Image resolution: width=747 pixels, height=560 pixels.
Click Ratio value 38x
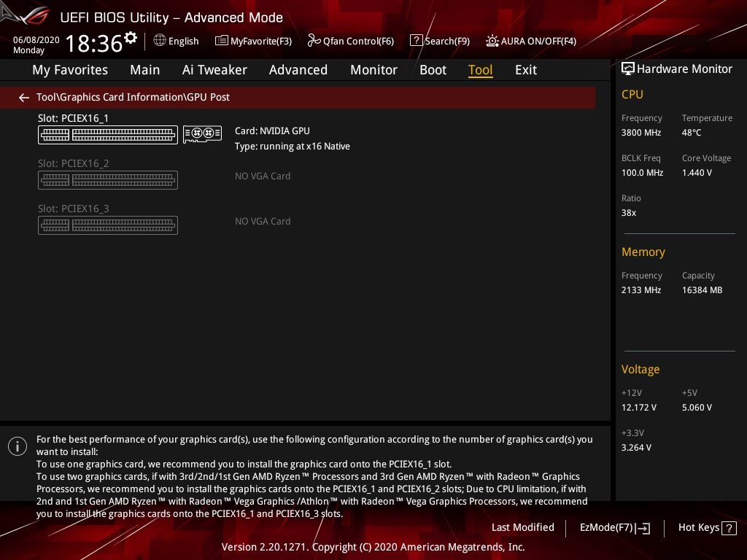(628, 213)
